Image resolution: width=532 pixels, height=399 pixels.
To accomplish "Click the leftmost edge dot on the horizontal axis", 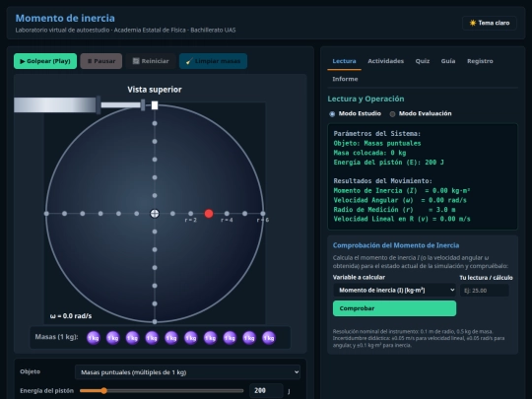I will click(46, 214).
